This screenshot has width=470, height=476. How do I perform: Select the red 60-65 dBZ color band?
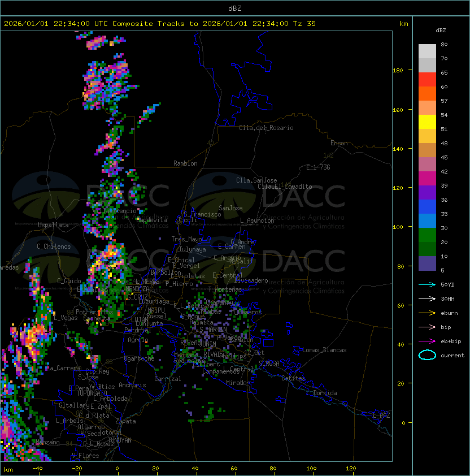click(427, 80)
